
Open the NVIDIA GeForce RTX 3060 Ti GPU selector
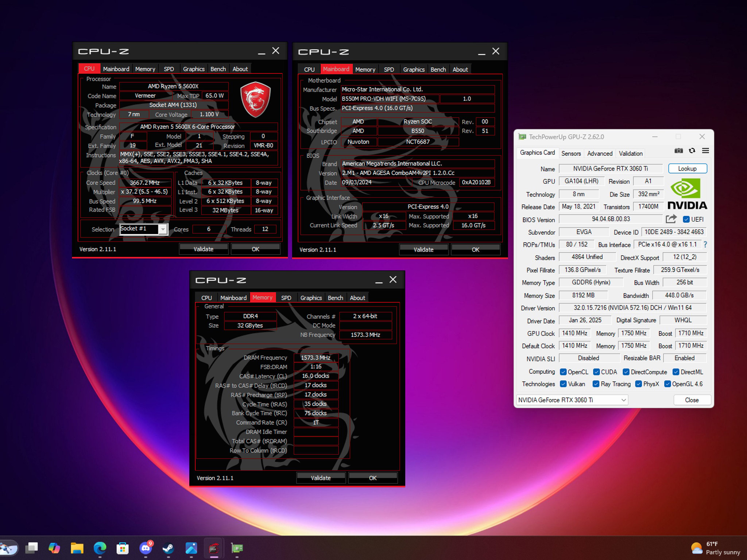pos(572,400)
